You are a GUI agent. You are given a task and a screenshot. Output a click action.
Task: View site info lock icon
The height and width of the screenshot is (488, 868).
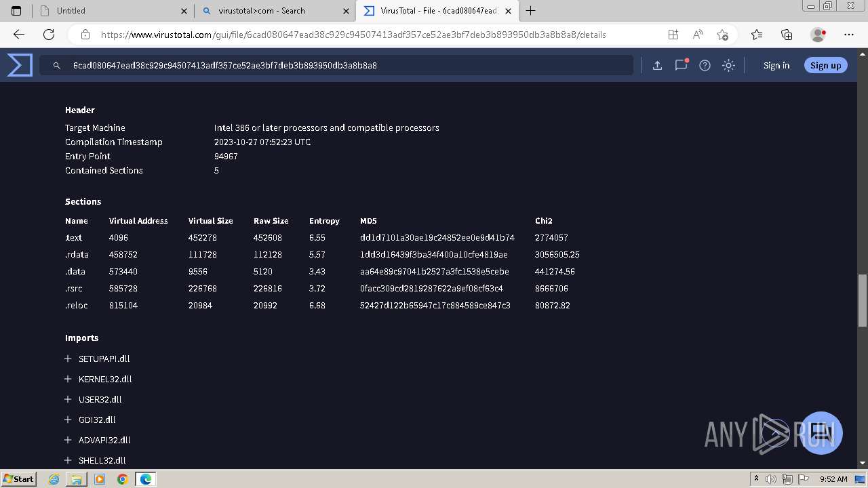pyautogui.click(x=85, y=35)
